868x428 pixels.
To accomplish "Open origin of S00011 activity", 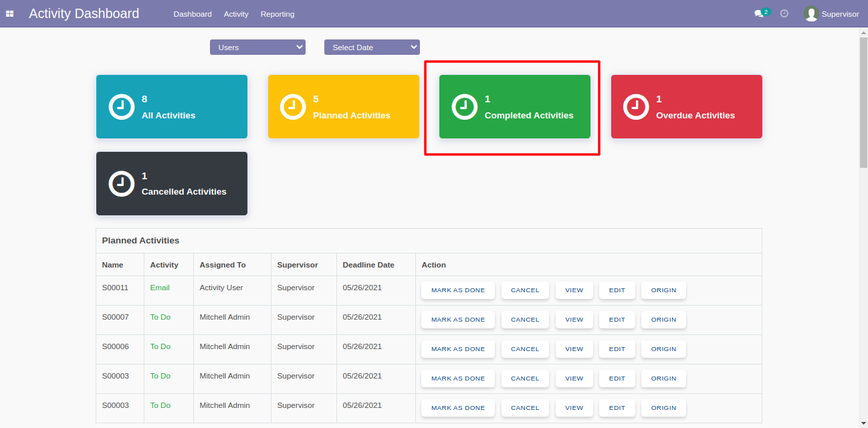I will click(x=663, y=290).
